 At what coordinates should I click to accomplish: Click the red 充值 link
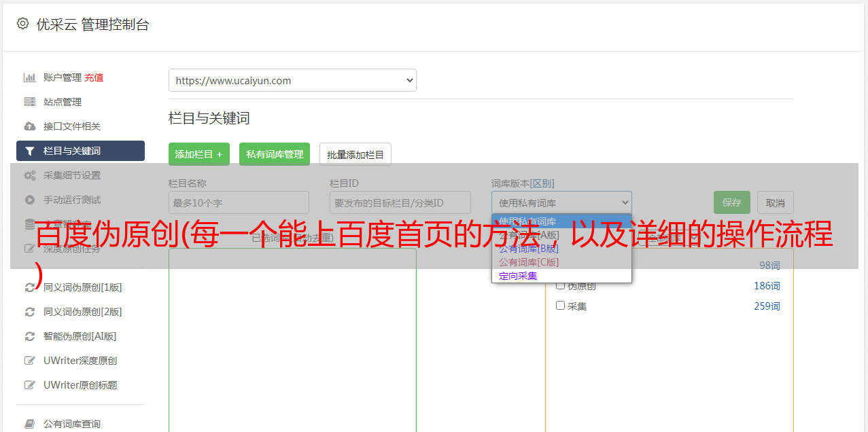[94, 77]
